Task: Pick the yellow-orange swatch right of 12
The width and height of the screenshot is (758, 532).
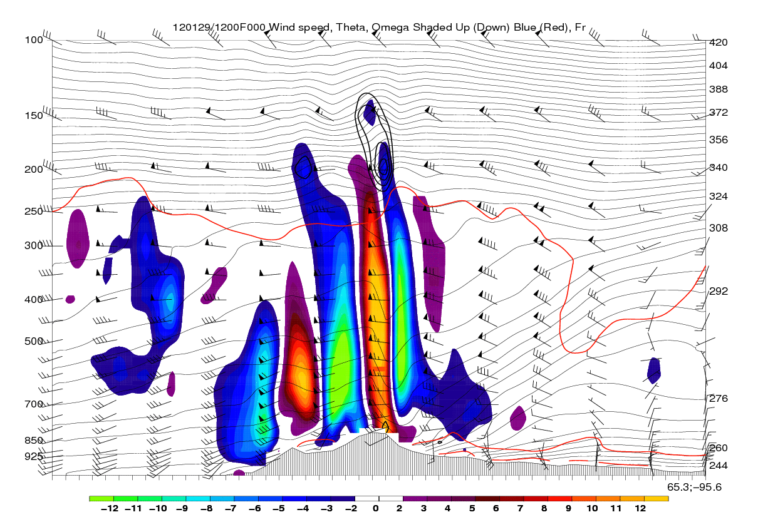Action: point(657,499)
